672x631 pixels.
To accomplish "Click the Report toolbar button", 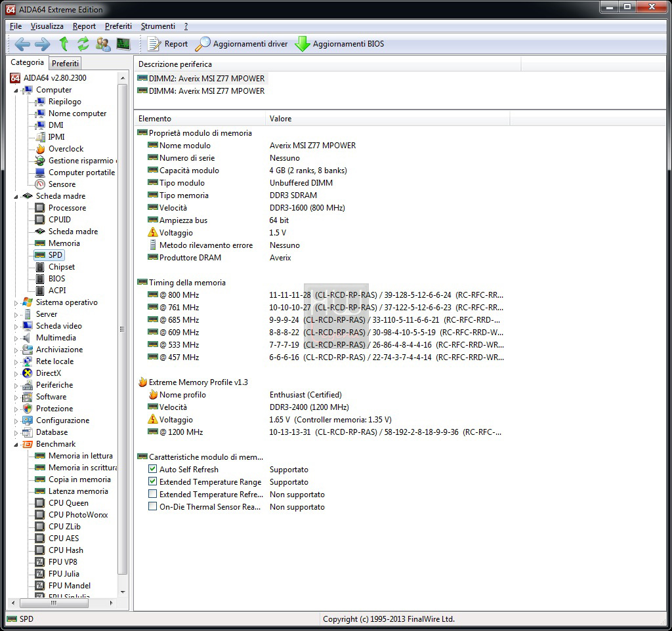I will coord(167,44).
